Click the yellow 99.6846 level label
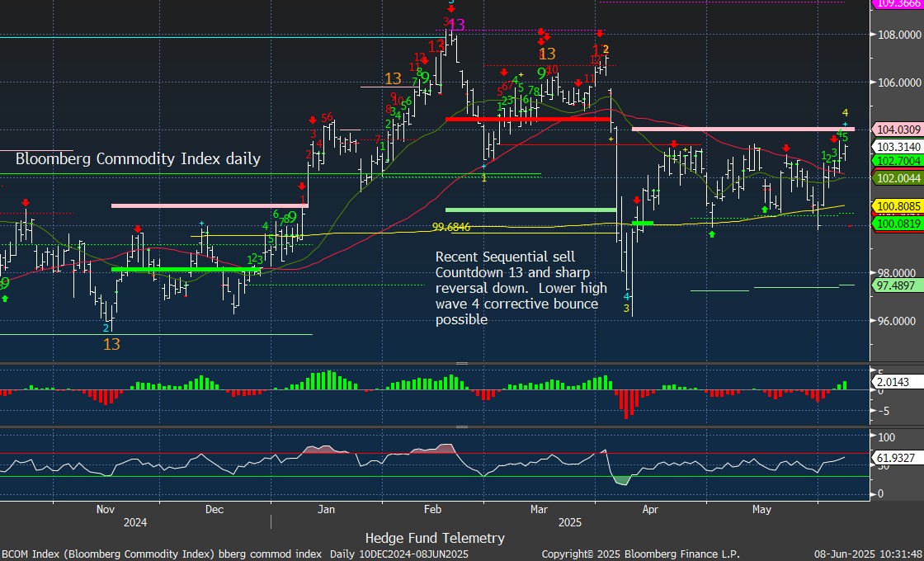Screen dimensions: 924x561 pos(451,226)
